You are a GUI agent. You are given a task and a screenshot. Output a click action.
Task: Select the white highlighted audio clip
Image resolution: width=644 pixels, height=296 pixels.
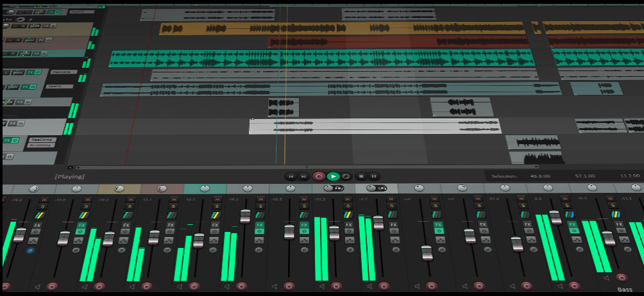click(x=375, y=126)
